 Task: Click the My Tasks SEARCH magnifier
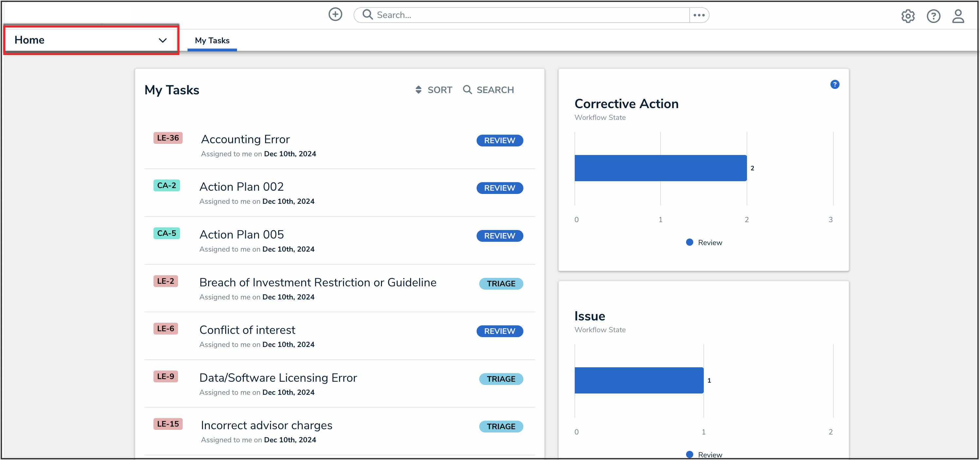[467, 90]
